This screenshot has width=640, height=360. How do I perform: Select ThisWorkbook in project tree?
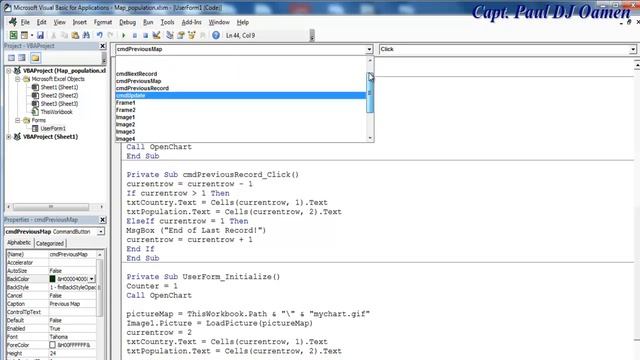coord(56,112)
